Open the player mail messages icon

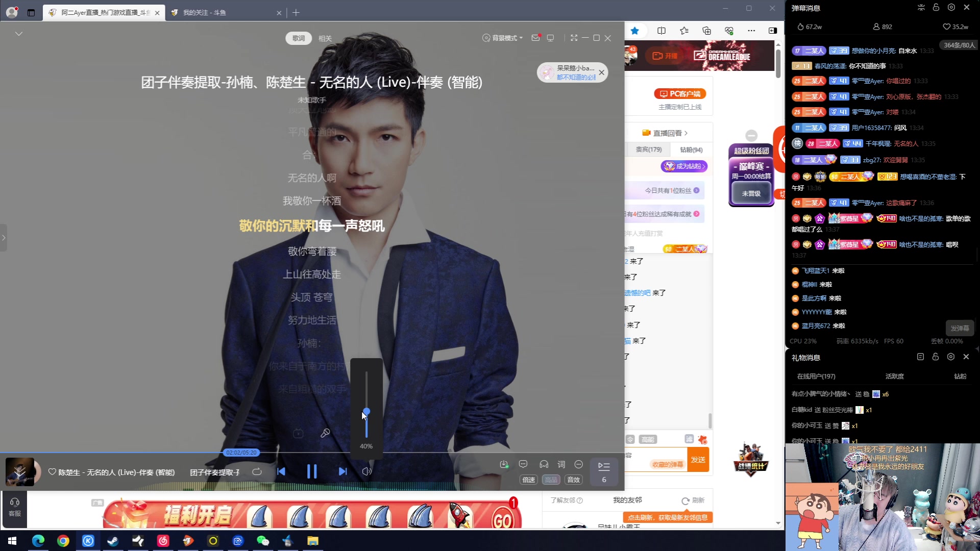point(535,38)
